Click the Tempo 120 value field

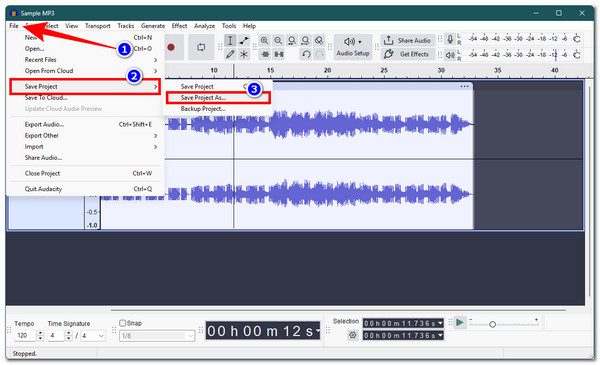click(x=25, y=336)
